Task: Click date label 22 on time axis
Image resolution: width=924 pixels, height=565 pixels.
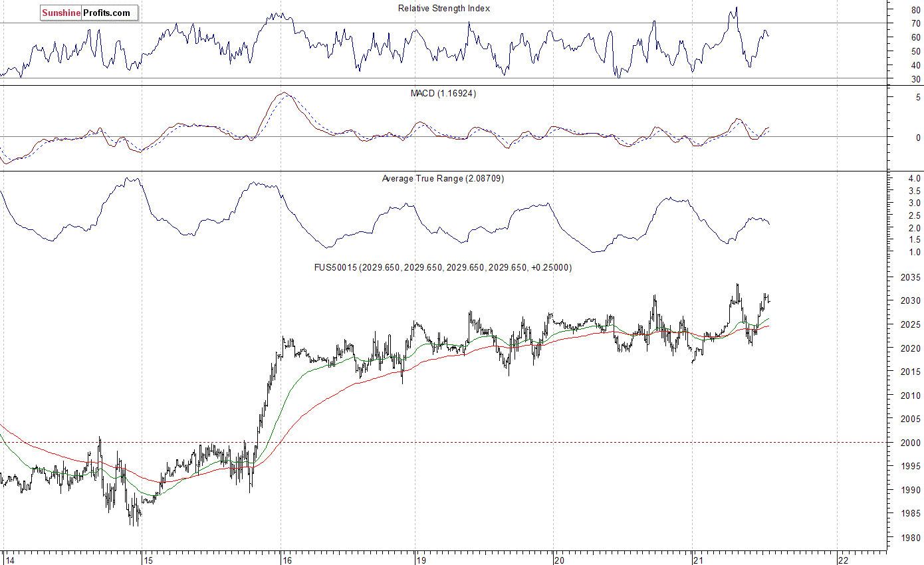Action: 844,560
